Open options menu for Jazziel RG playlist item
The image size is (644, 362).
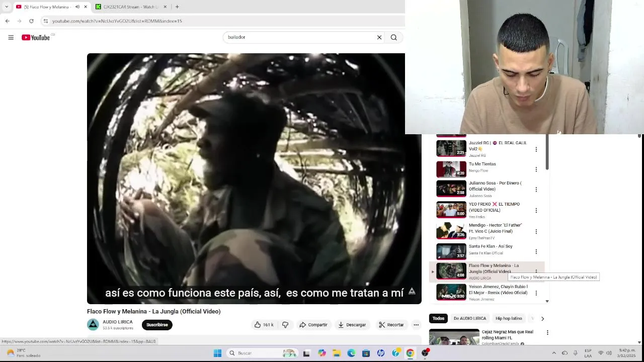pyautogui.click(x=536, y=149)
